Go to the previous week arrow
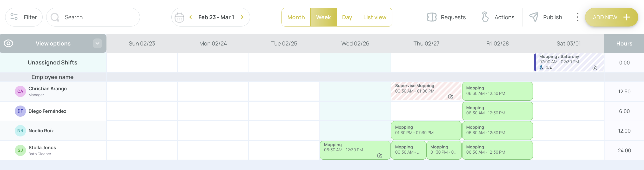This screenshot has width=644, height=170. [x=191, y=17]
